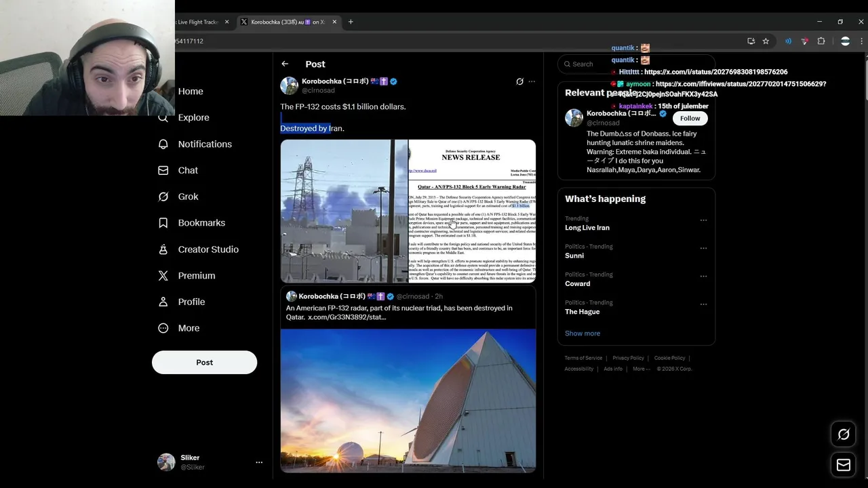This screenshot has height=488, width=868.
Task: Open options for Long Live Iran trend
Action: pos(703,220)
